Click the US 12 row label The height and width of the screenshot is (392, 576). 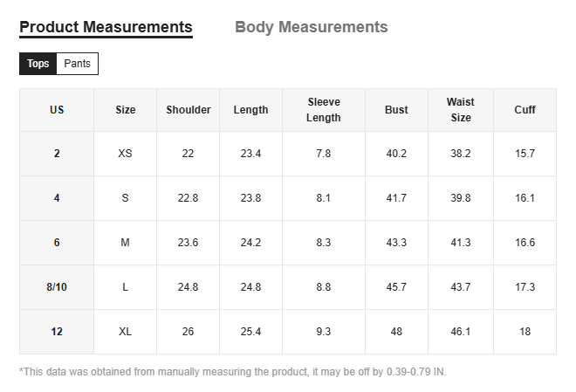57,332
